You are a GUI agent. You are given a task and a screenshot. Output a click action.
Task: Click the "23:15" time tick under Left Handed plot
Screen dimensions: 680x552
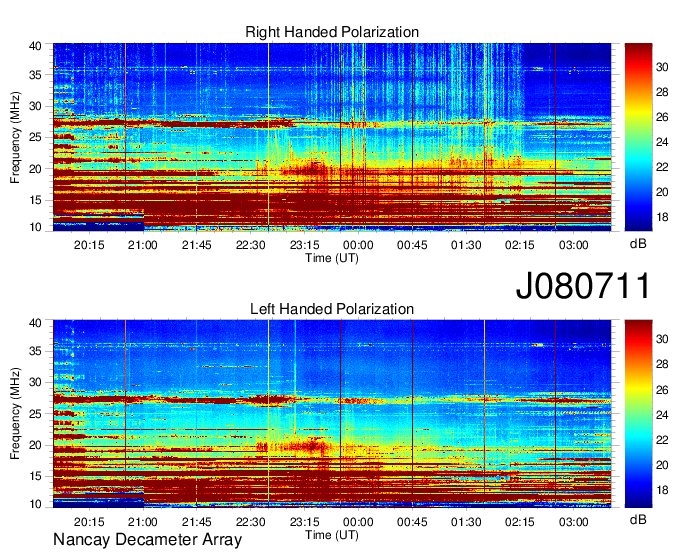tap(304, 522)
